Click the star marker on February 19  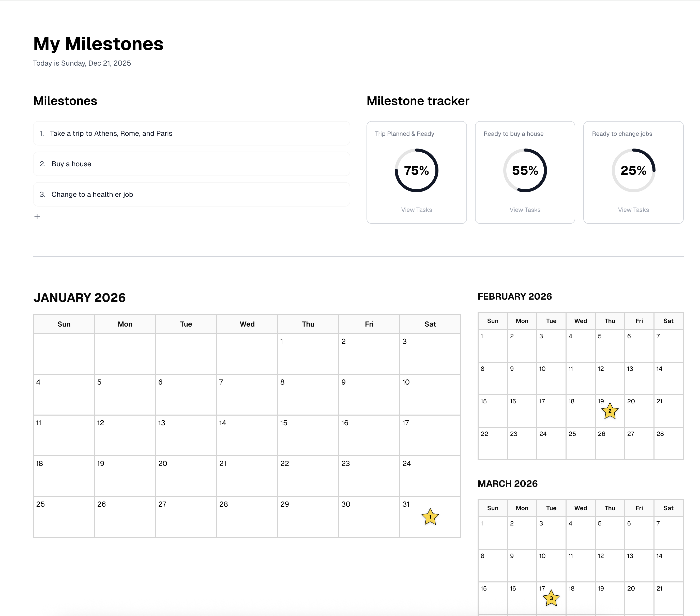pyautogui.click(x=610, y=411)
